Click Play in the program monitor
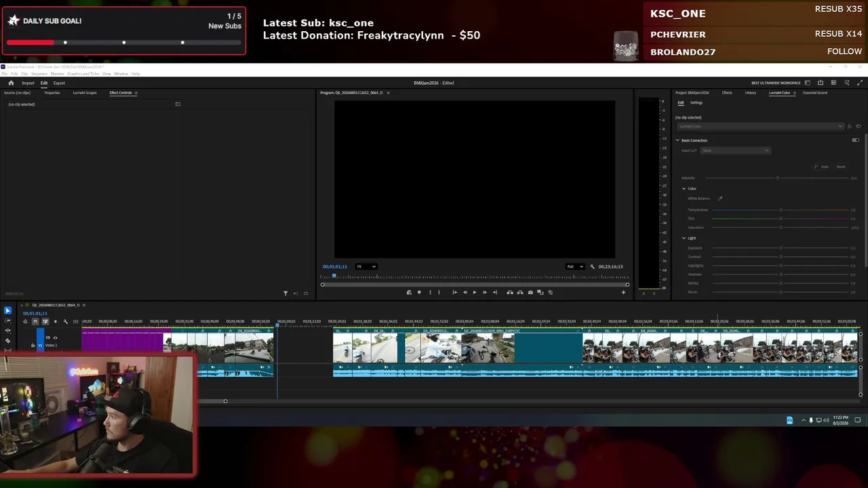Viewport: 868px width, 488px height. (x=474, y=292)
